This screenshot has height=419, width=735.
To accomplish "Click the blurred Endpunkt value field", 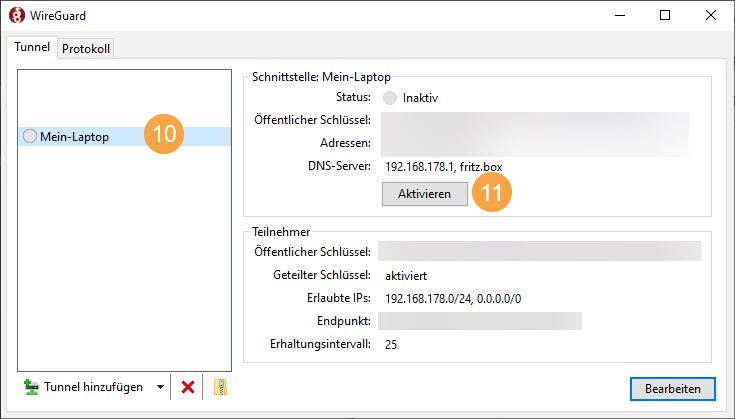I will (x=480, y=321).
